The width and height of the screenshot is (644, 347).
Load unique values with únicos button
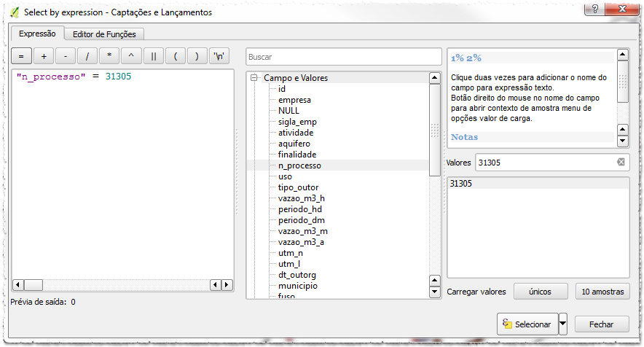(541, 292)
